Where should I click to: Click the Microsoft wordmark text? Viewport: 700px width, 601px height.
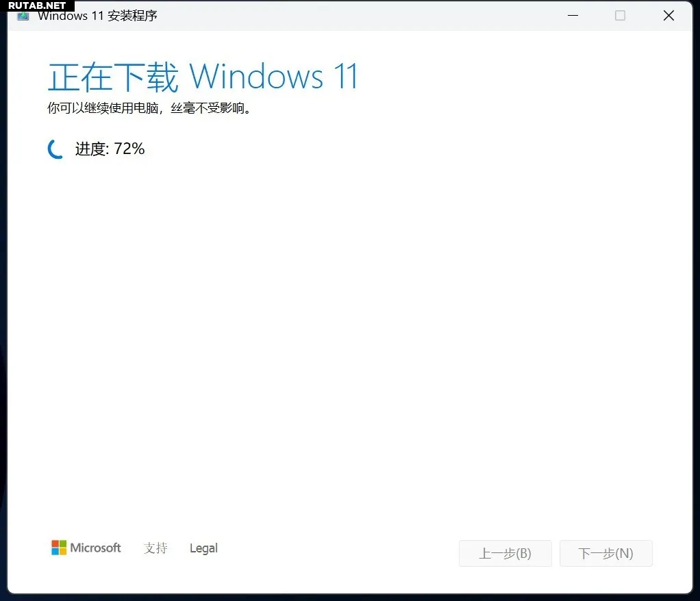(95, 548)
